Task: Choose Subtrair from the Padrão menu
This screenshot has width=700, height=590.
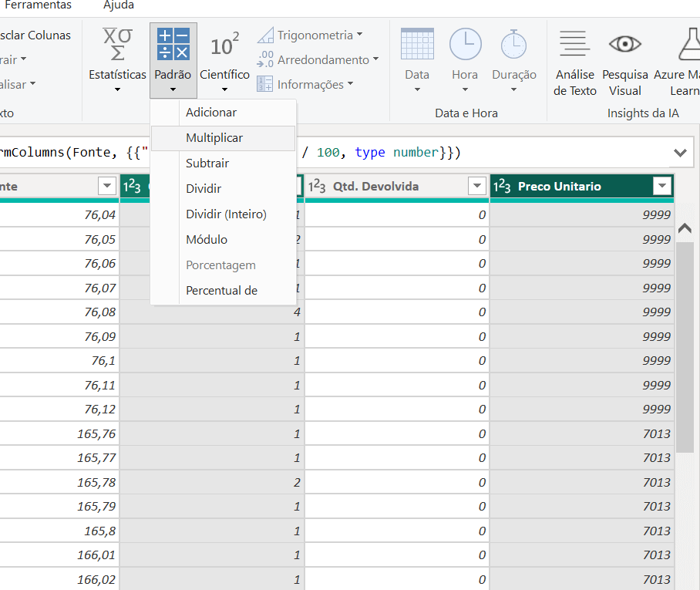Action: tap(224, 164)
